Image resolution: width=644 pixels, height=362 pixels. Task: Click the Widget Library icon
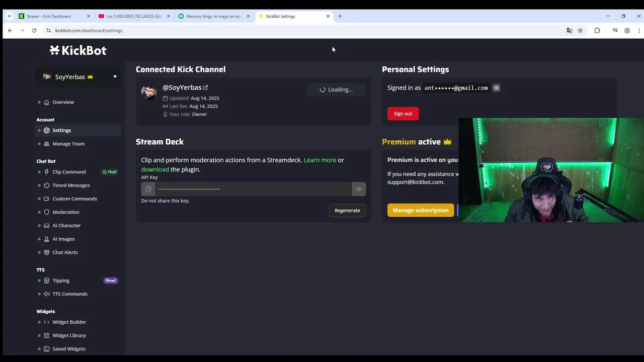click(x=46, y=335)
